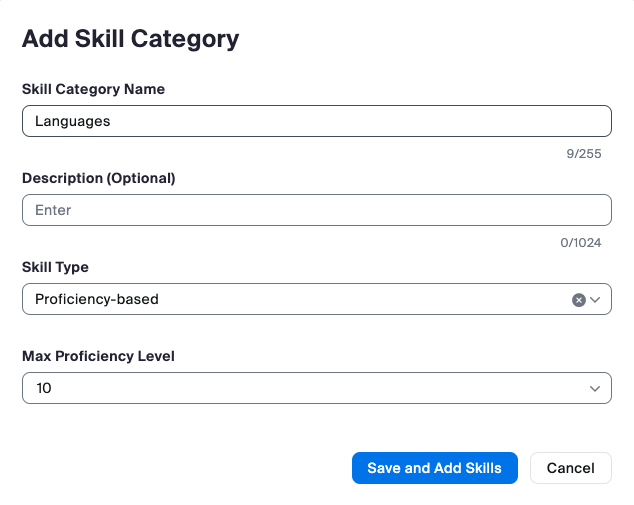Click the Enter placeholder text

pos(53,210)
